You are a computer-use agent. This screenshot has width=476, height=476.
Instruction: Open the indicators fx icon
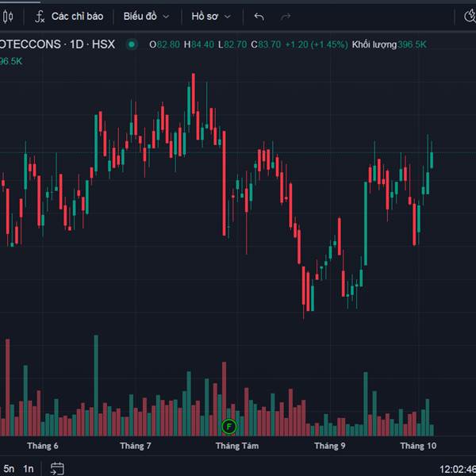pos(40,16)
